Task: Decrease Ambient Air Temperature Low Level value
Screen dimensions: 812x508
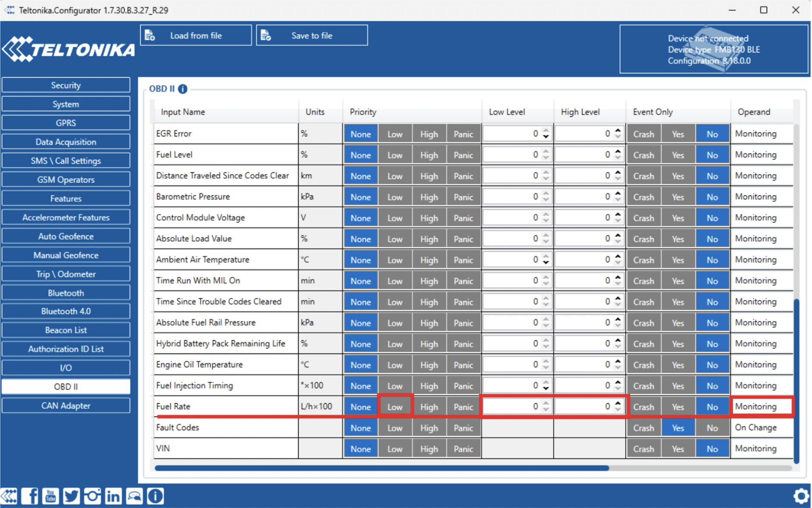Action: (546, 263)
